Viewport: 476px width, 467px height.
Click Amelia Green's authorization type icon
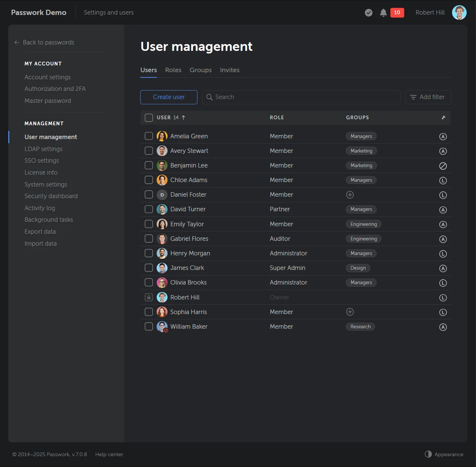click(x=443, y=136)
